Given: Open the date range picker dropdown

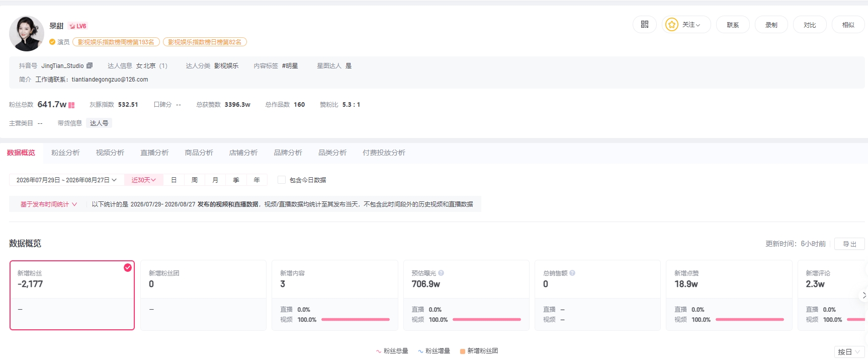Looking at the screenshot, I should pyautogui.click(x=66, y=180).
